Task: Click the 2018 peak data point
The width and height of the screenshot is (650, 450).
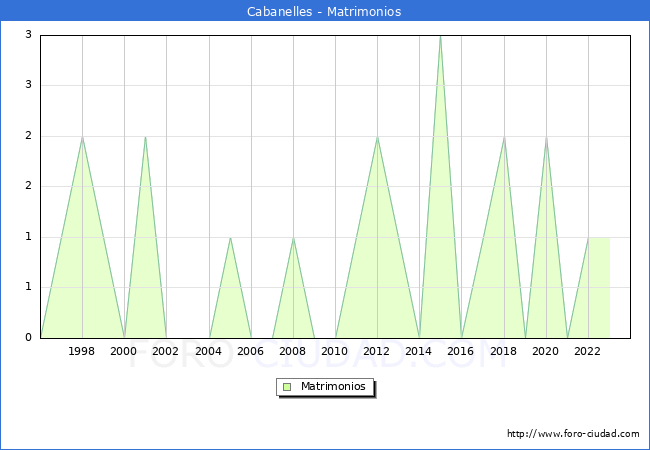Action: (504, 137)
